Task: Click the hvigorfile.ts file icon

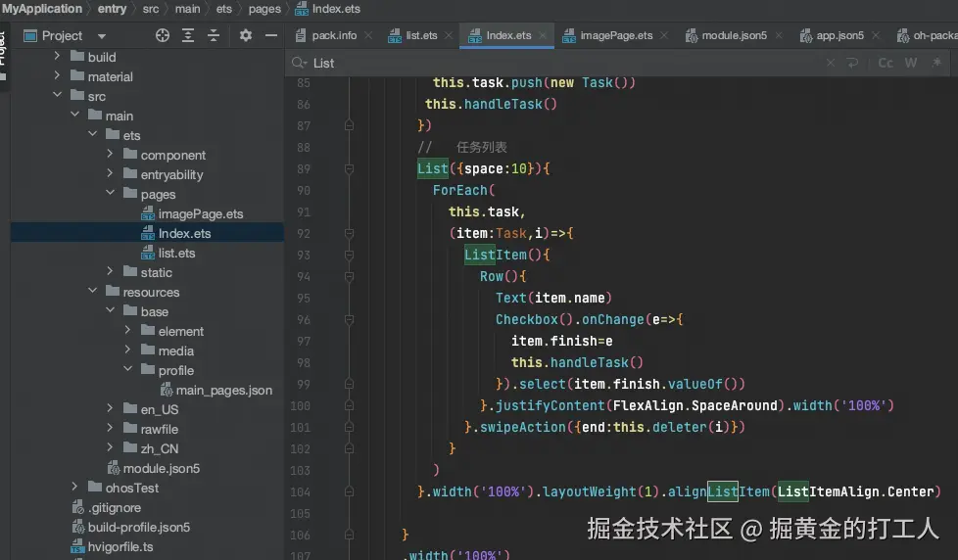Action: point(77,546)
